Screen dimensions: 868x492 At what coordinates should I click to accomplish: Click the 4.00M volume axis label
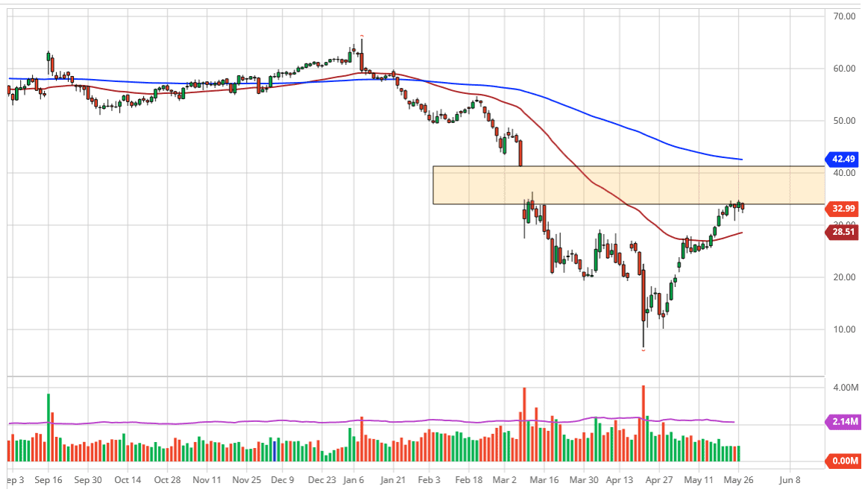(846, 388)
